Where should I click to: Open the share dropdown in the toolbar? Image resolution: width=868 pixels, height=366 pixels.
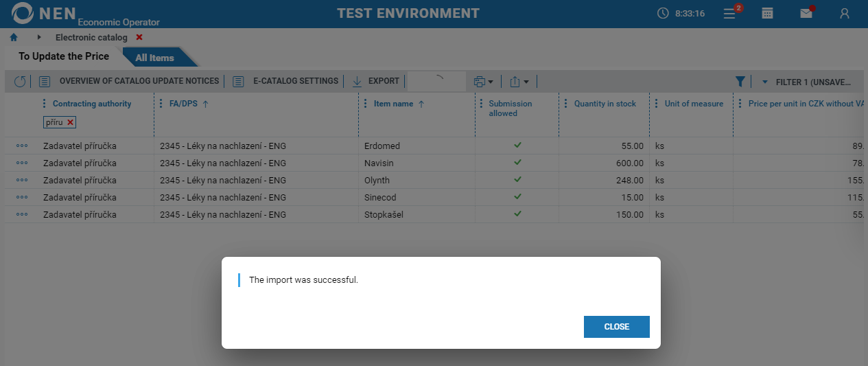(x=519, y=82)
